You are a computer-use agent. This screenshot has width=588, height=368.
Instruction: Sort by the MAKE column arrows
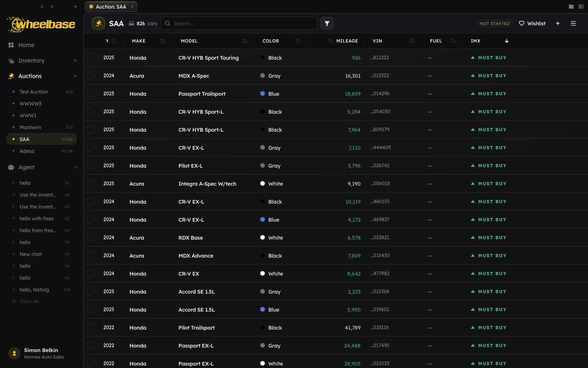click(x=163, y=41)
